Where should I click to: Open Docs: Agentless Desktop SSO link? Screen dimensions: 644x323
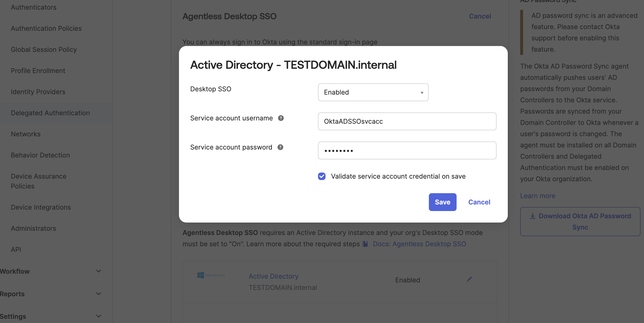(419, 244)
